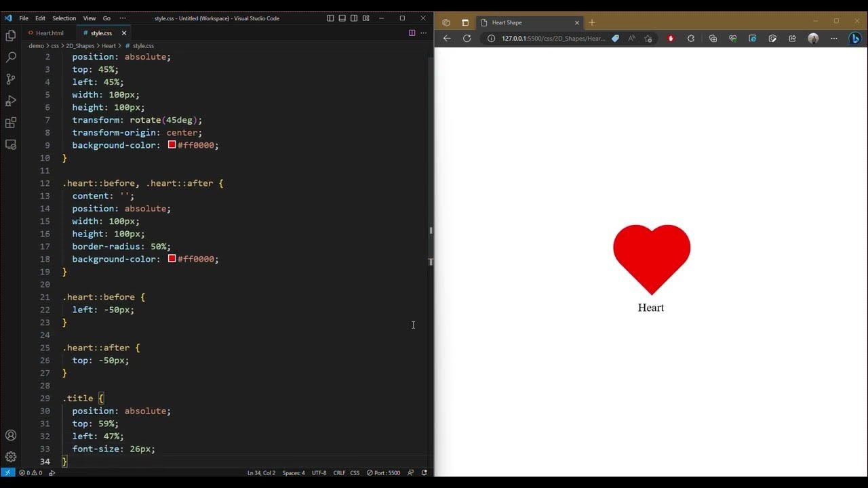Open editor More Actions ellipsis
The height and width of the screenshot is (488, 868).
(x=424, y=33)
